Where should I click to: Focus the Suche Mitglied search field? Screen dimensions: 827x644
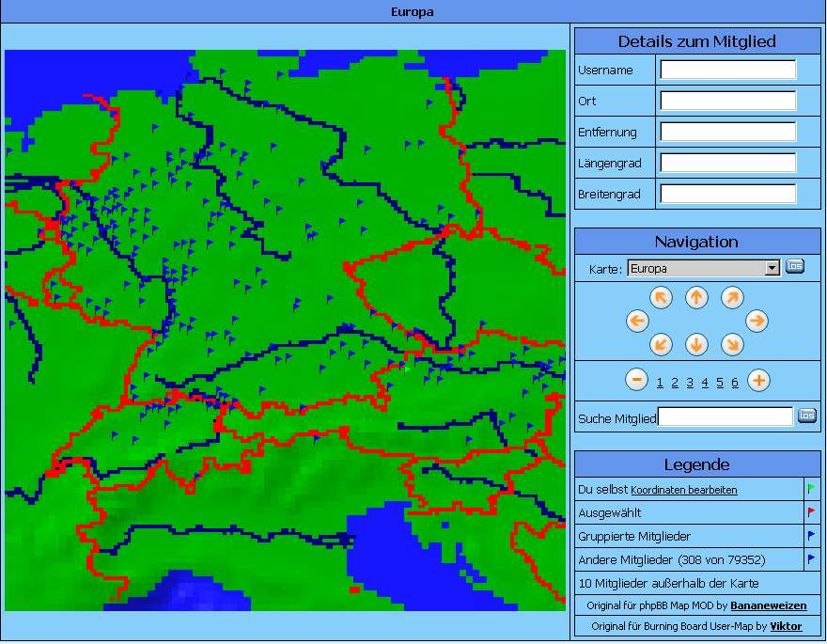pos(726,416)
